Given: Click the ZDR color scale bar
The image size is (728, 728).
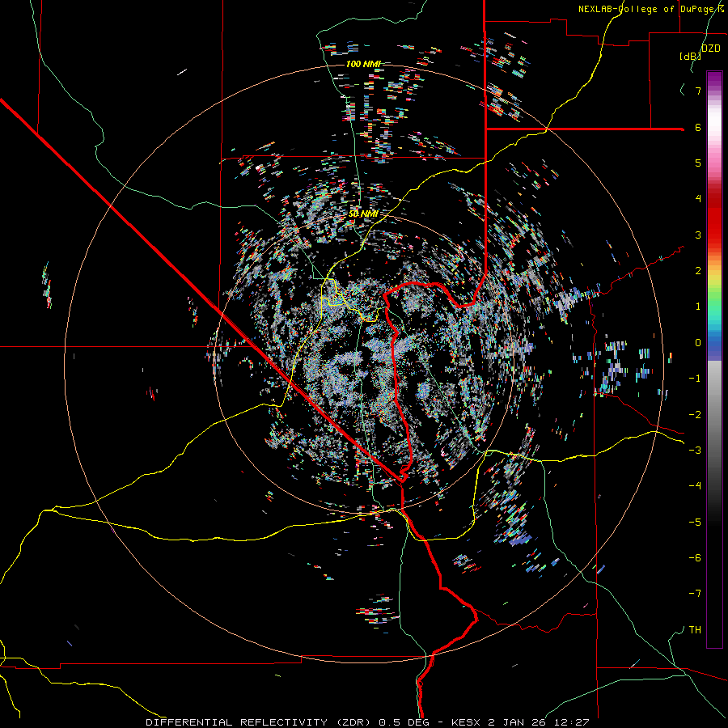Looking at the screenshot, I should [x=714, y=359].
